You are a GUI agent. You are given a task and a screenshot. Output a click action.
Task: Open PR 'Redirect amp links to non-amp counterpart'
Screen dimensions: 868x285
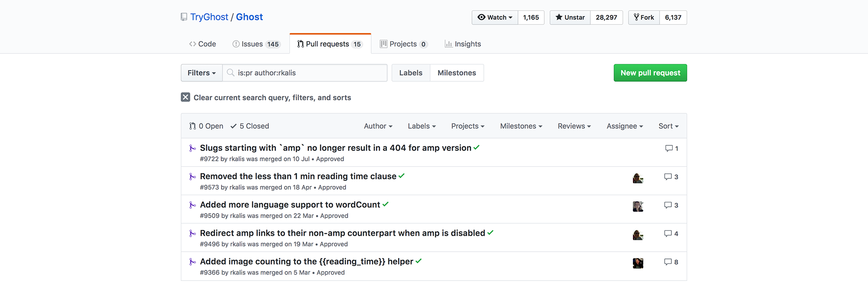pos(342,233)
